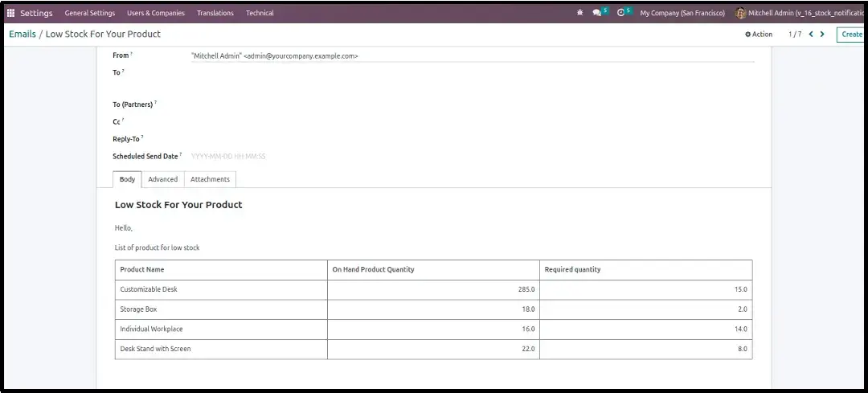Click the Storage Box cell
The height and width of the screenshot is (393, 868).
click(x=222, y=309)
